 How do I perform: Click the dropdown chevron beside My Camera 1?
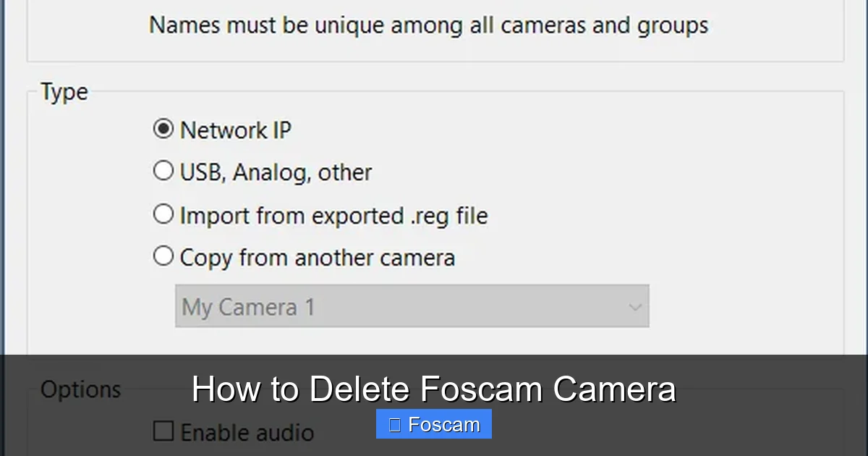634,306
